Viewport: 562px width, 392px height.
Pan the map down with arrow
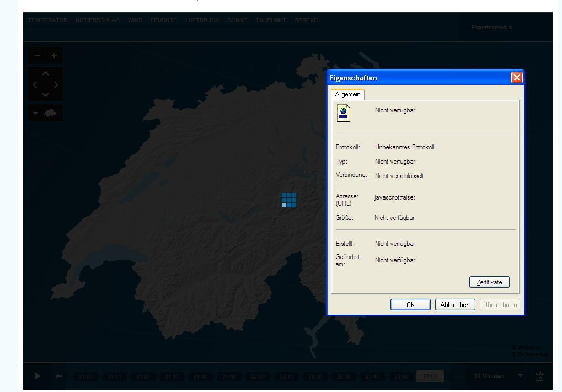point(46,95)
